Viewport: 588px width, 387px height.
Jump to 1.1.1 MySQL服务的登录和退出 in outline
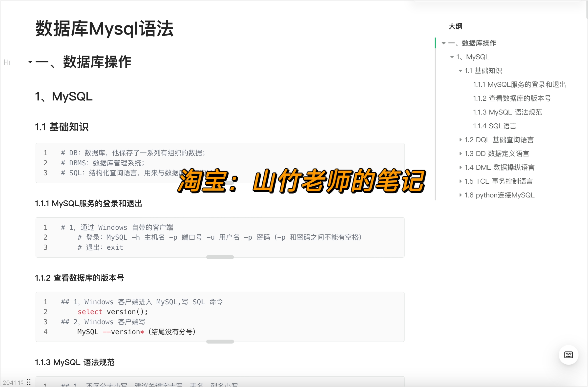click(x=519, y=85)
